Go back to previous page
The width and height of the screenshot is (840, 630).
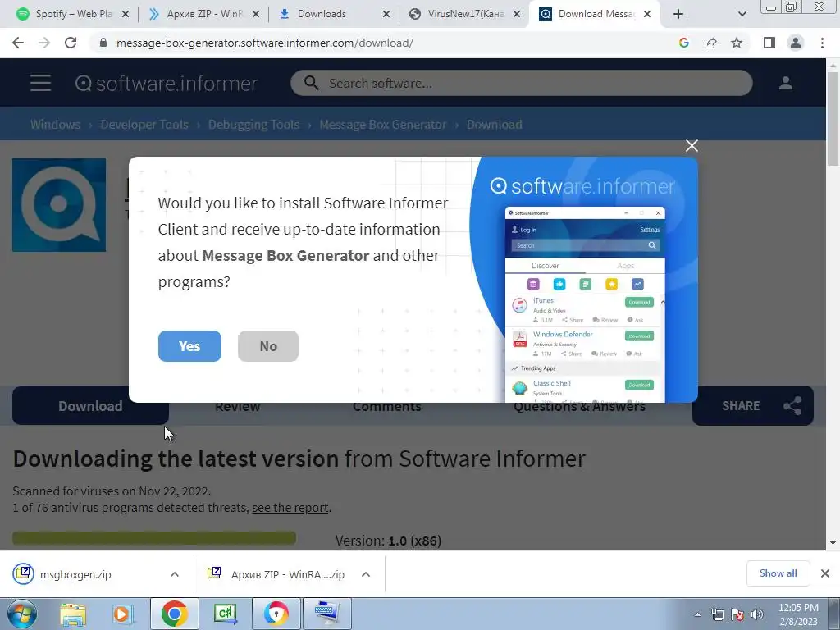[18, 43]
